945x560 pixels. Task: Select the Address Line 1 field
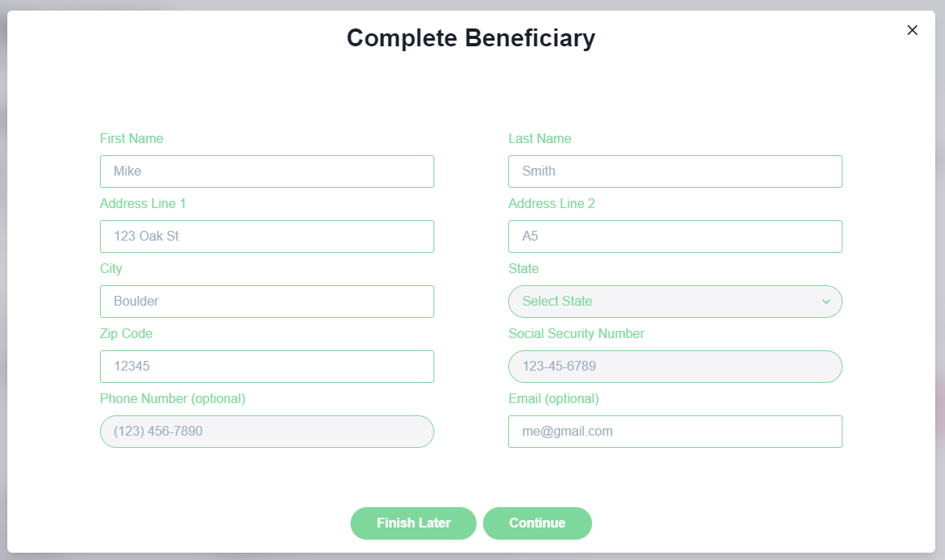[267, 237]
